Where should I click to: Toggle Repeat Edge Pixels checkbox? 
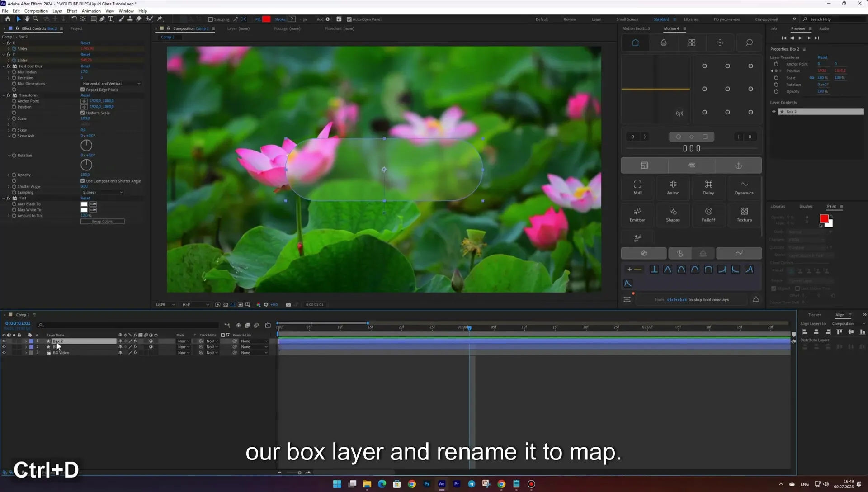pos(83,90)
